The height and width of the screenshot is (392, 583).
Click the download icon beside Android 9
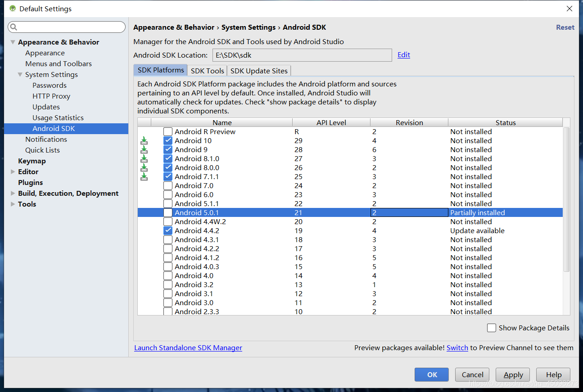click(144, 149)
